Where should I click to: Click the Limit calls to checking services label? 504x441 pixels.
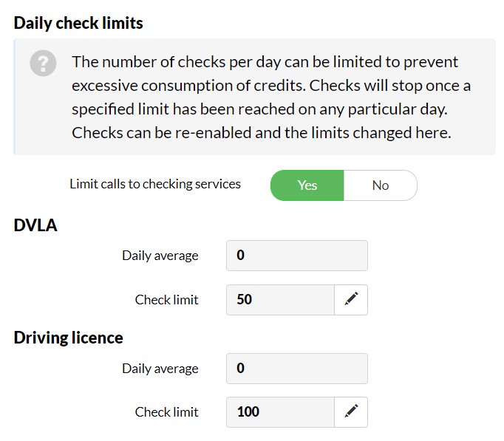(x=155, y=185)
